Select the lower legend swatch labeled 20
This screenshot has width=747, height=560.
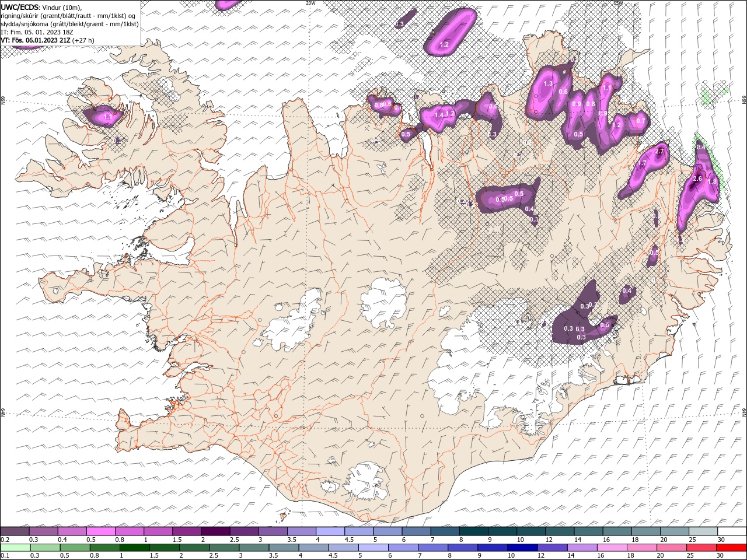672,548
